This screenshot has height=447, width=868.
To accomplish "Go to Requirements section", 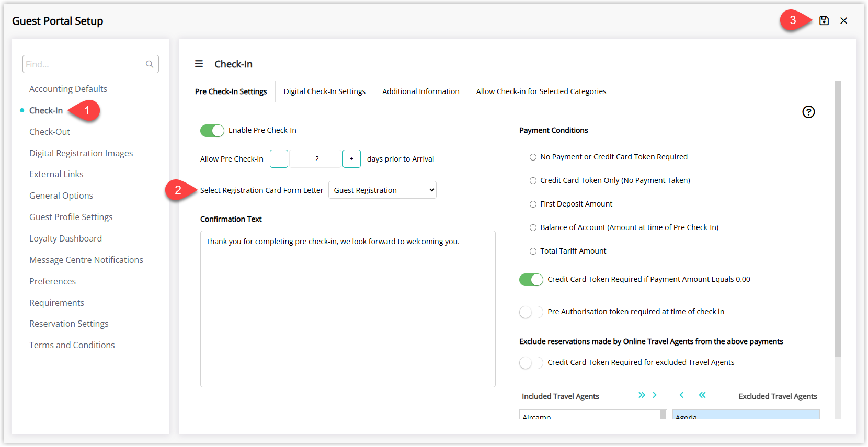I will [x=56, y=303].
